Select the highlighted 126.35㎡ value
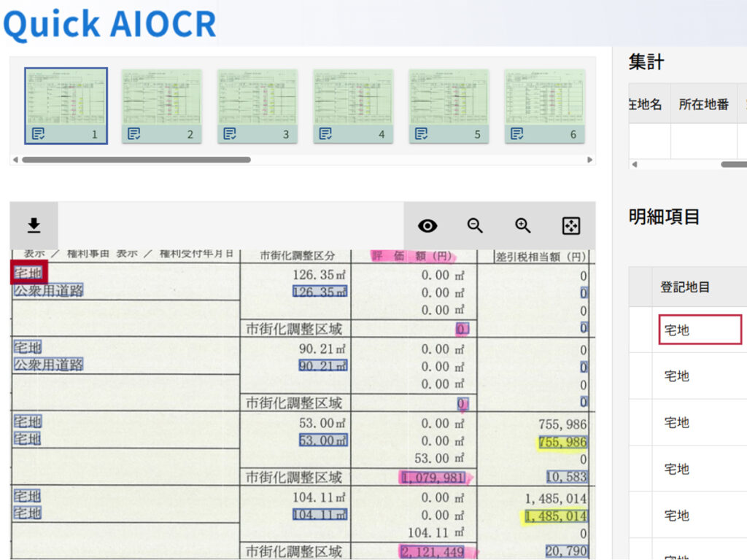Viewport: 747px width, 560px height. point(320,292)
